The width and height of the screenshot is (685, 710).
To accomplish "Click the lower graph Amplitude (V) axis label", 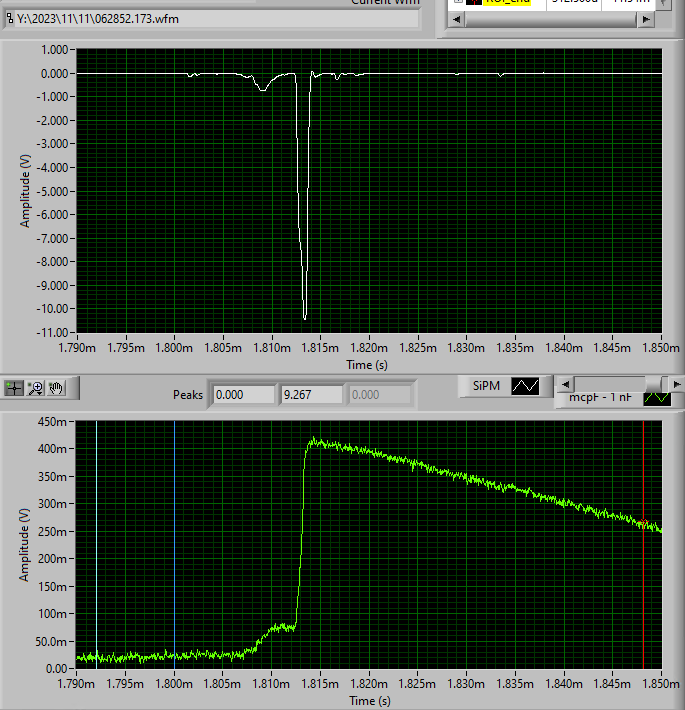I will 24,545.
